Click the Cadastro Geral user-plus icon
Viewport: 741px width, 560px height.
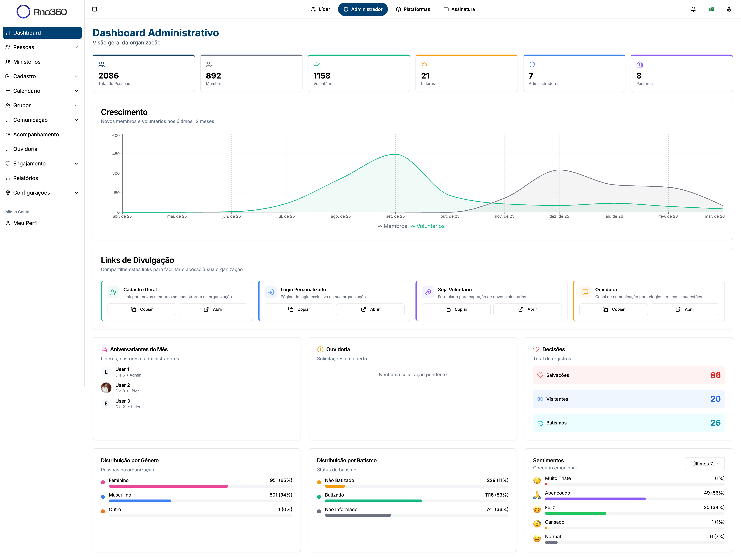coord(113,292)
